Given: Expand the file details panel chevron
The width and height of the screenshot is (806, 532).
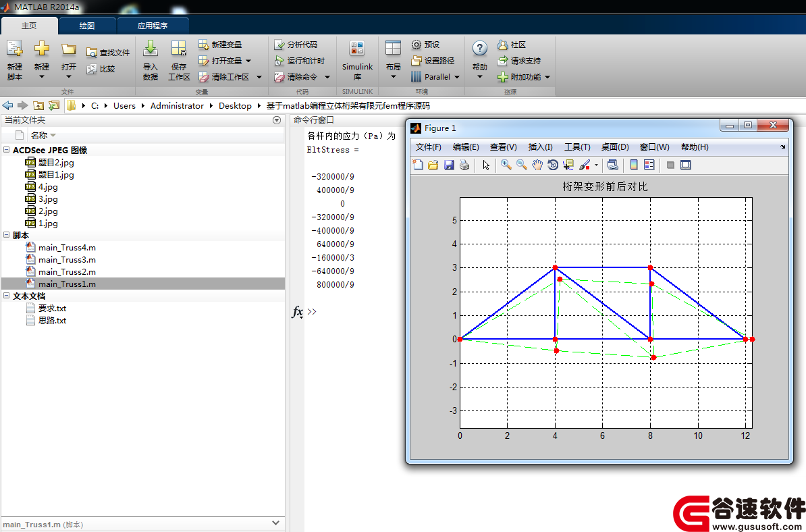Looking at the screenshot, I should coord(275,523).
